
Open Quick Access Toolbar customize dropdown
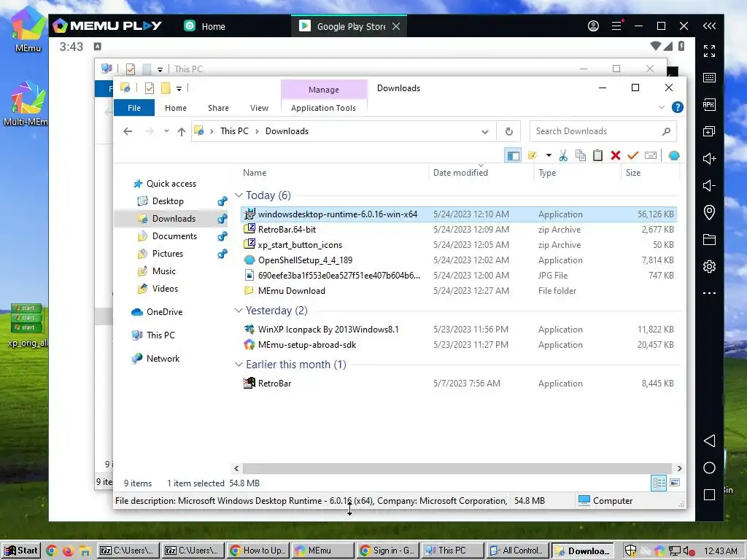coord(179,88)
